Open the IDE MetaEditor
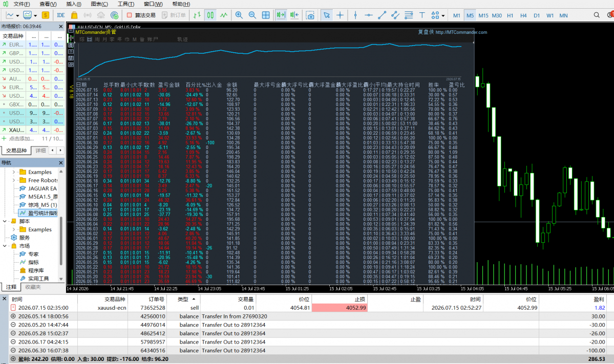 [61, 15]
